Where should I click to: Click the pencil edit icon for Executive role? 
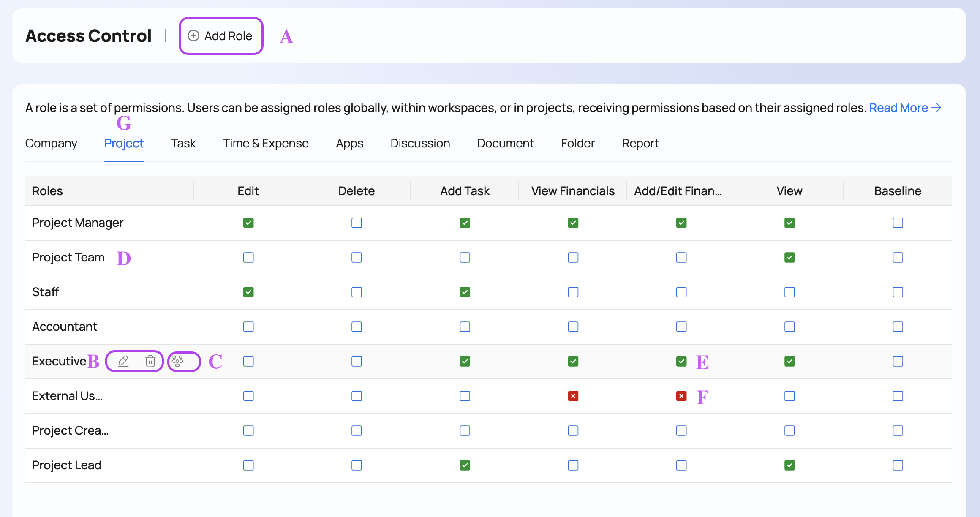pos(123,361)
